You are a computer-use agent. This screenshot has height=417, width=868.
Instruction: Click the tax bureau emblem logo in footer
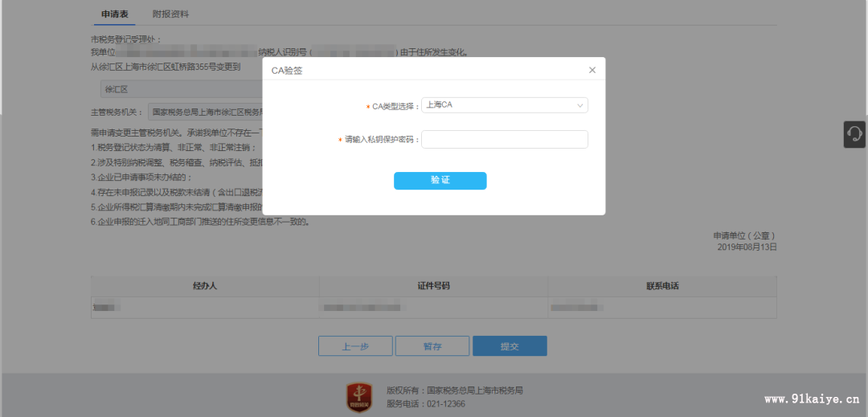coord(358,397)
